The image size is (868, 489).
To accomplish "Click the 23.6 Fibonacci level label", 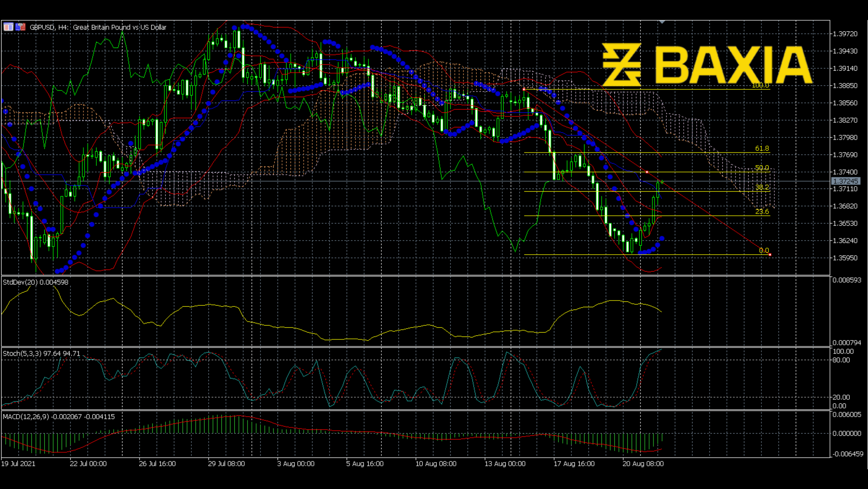I will 762,212.
